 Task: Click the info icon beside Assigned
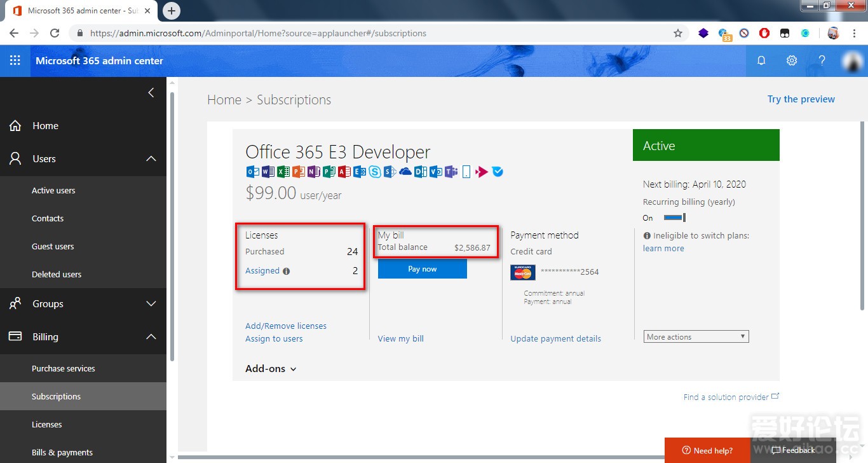tap(286, 271)
